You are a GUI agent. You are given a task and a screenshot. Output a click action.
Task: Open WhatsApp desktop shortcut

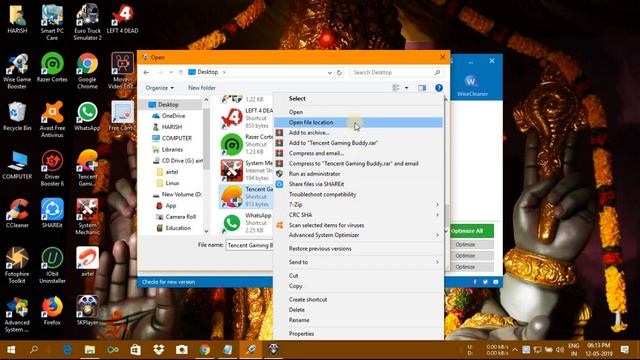tap(87, 116)
